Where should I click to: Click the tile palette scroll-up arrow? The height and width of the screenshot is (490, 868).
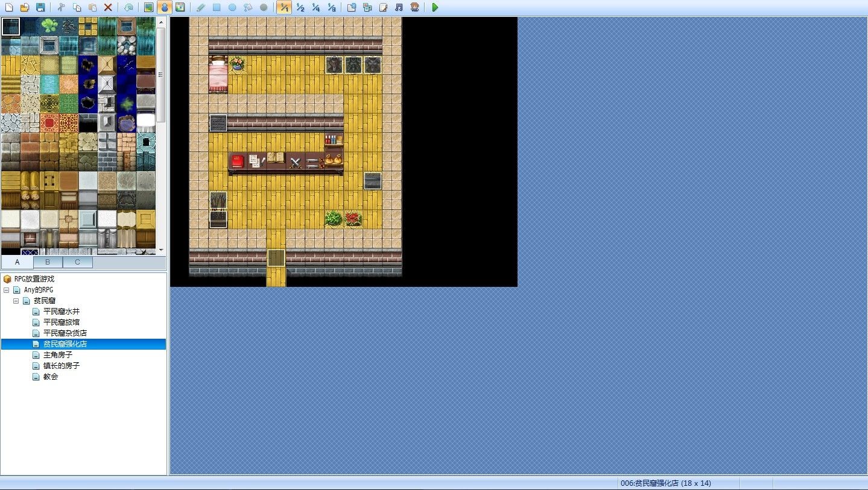coord(161,22)
